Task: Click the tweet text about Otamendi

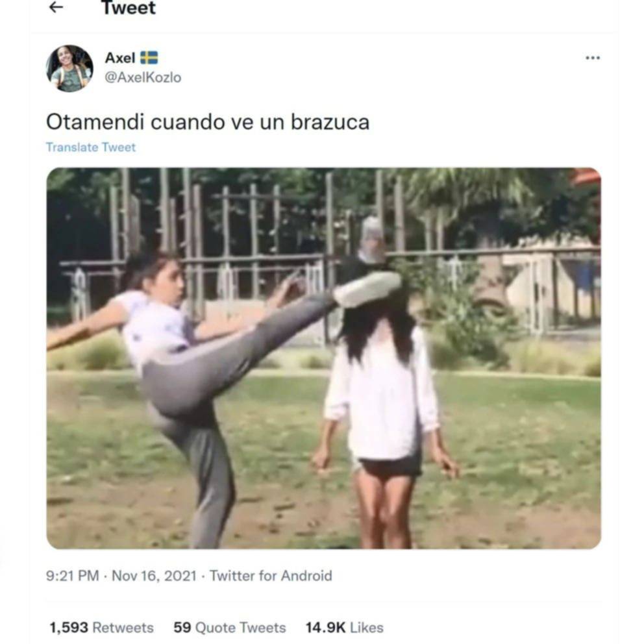Action: coord(208,122)
